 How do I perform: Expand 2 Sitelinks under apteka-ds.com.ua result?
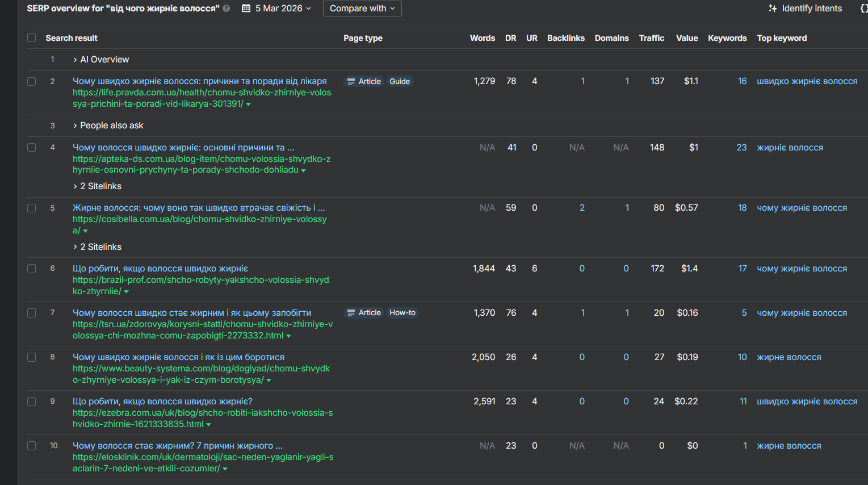coord(97,186)
